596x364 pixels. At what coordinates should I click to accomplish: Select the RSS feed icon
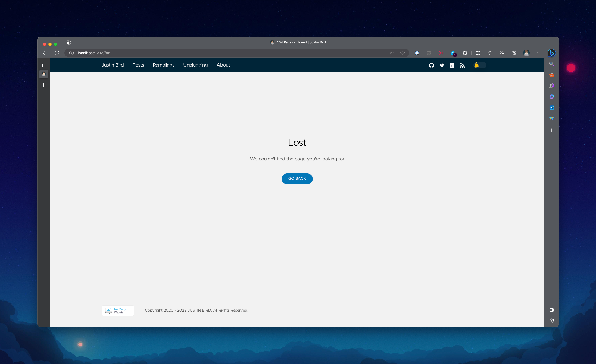[462, 65]
